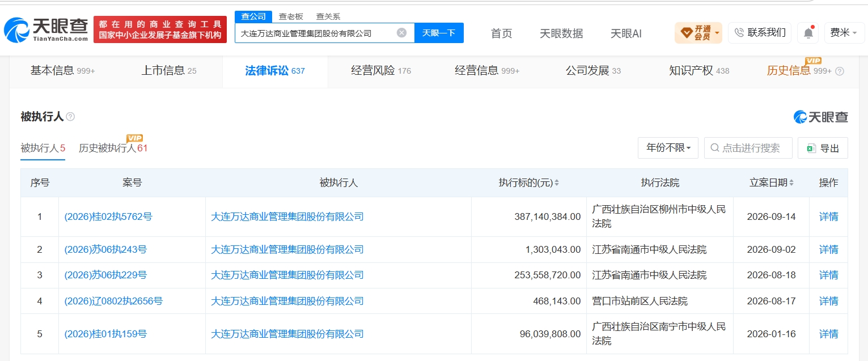Image resolution: width=868 pixels, height=361 pixels.
Task: Open notifications bell icon
Action: click(x=808, y=33)
